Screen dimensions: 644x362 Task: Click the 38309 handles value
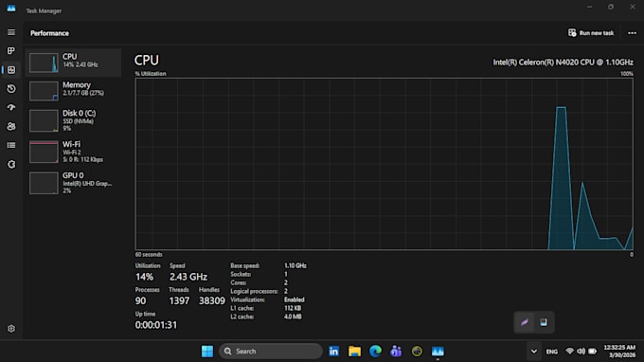212,300
